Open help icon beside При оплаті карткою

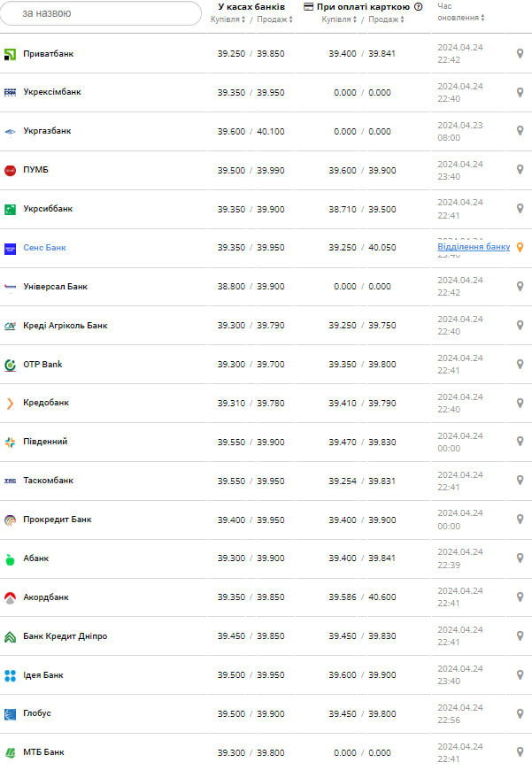coord(418,7)
